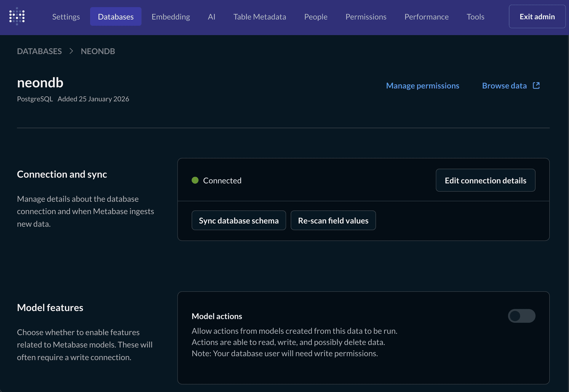Click Re-scan field values
Screen dimensions: 569x392
coord(333,220)
